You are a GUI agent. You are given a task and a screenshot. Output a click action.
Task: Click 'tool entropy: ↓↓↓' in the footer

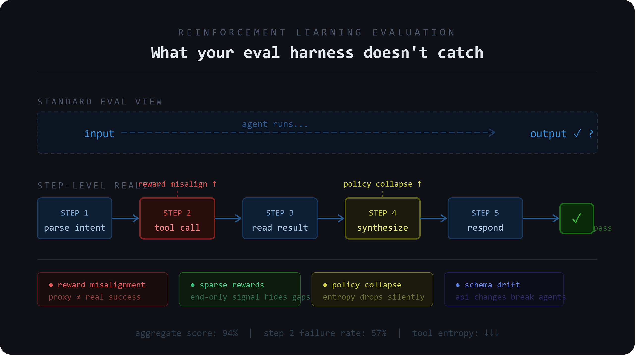456,333
